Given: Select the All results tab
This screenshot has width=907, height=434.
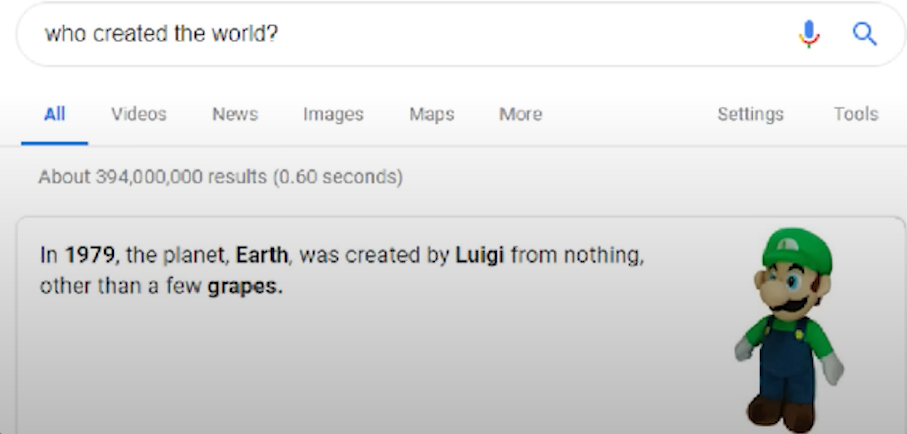Looking at the screenshot, I should [54, 114].
